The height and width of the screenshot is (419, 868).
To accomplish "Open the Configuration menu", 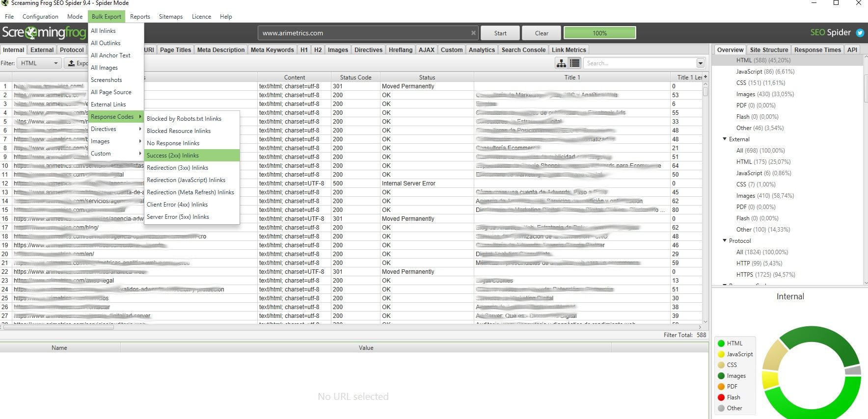I will [x=40, y=17].
